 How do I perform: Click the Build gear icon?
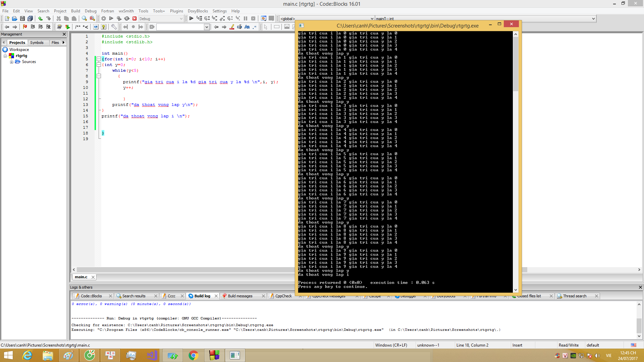click(x=104, y=19)
